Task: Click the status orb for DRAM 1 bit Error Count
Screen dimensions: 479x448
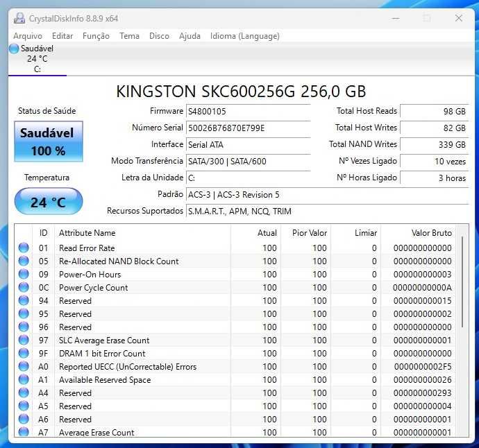Action: click(24, 353)
